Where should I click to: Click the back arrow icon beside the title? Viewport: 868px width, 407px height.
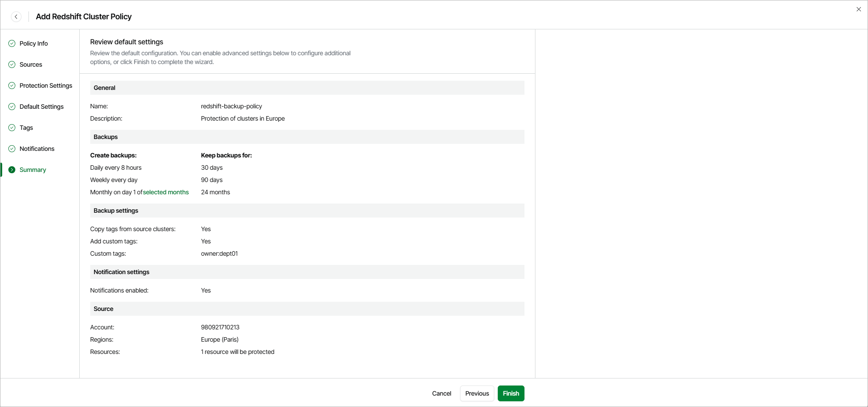(16, 17)
